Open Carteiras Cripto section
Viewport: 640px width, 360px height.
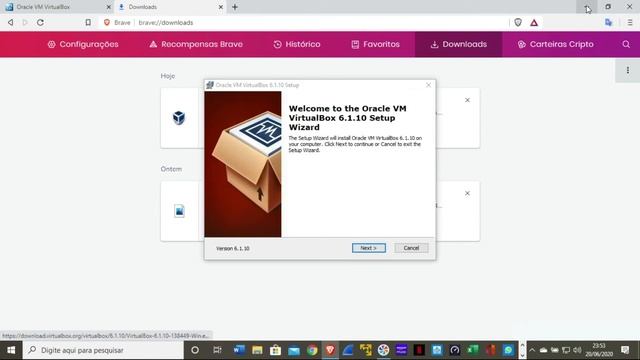(556, 44)
